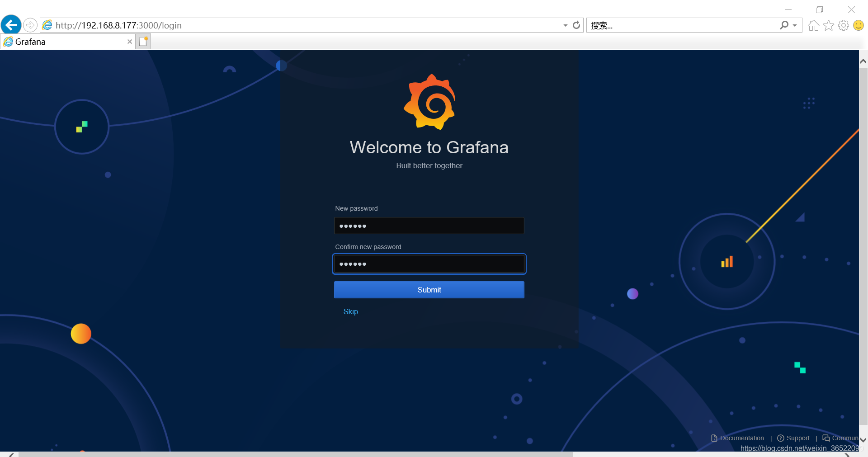
Task: Click the Home icon in the toolbar
Action: (x=813, y=25)
